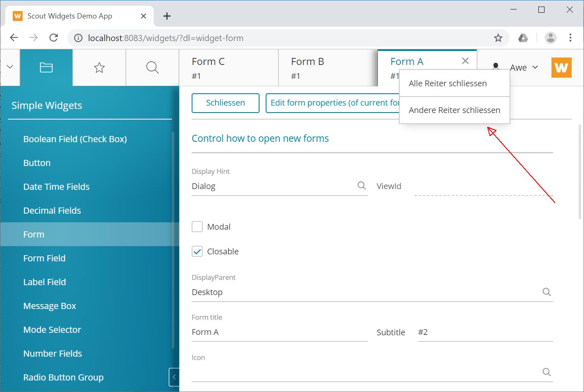Toggle the Modal checkbox

(197, 227)
